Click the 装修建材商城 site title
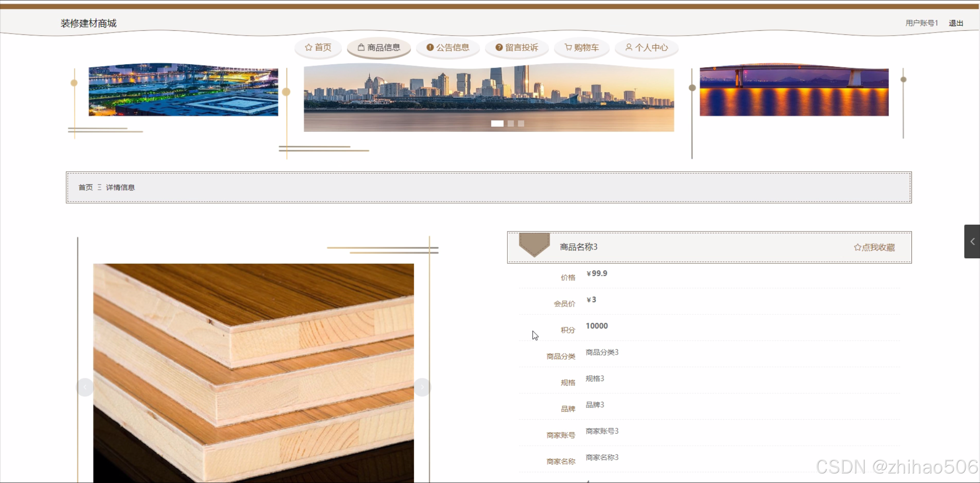This screenshot has height=483, width=980. (88, 23)
